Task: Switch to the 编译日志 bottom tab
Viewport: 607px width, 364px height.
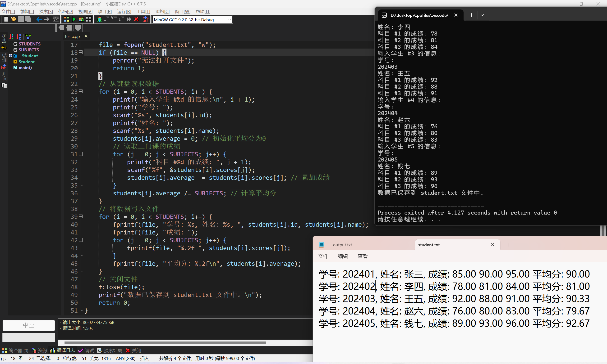Action: point(63,350)
